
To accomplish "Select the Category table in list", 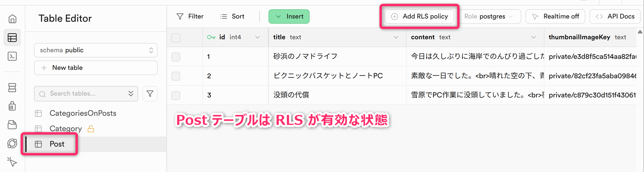I will [65, 128].
